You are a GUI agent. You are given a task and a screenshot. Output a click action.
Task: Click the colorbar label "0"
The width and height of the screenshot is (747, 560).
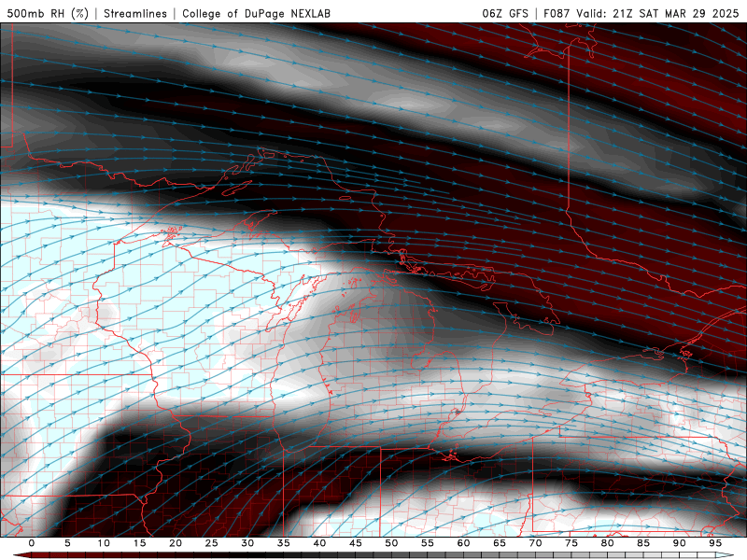[32, 543]
